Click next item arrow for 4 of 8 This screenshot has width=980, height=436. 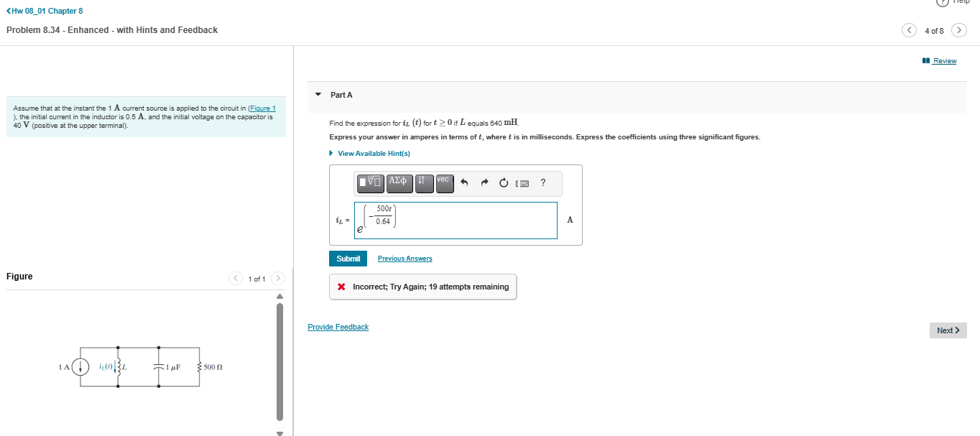click(959, 31)
